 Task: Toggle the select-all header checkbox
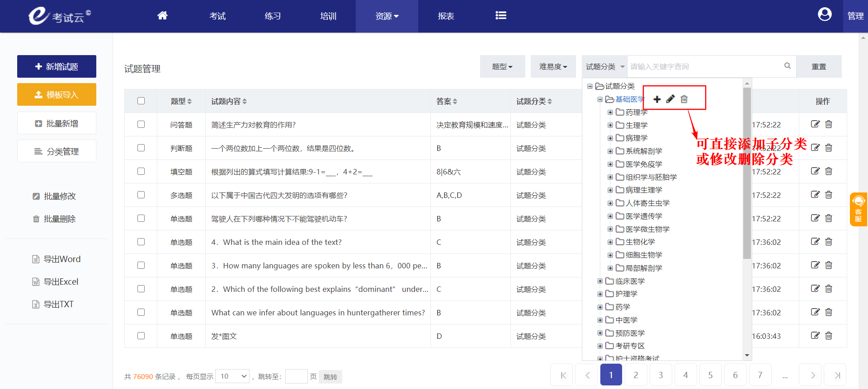[141, 101]
